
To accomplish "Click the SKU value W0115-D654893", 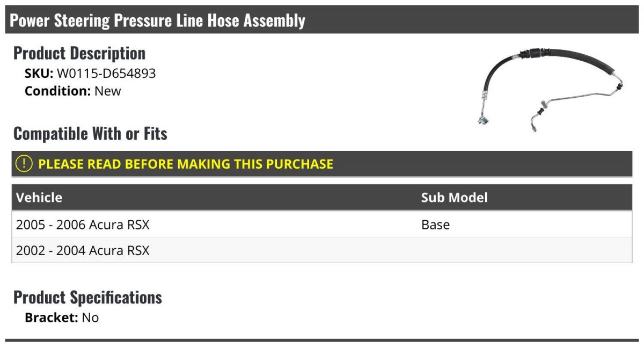I will (106, 74).
